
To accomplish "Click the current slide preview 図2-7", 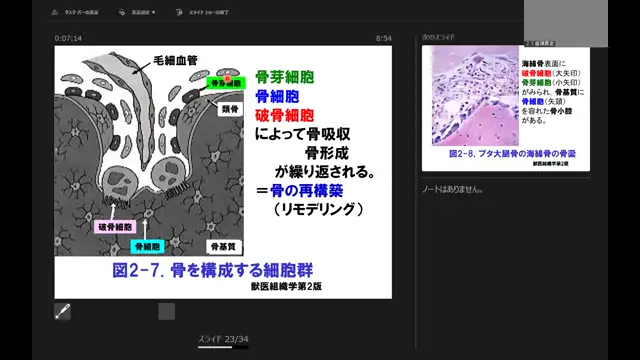I will tap(223, 172).
